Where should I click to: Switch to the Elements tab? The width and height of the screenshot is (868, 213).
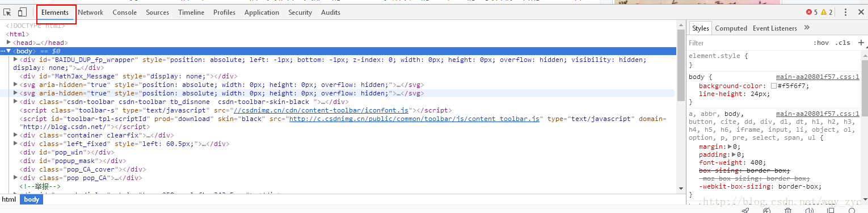coord(55,12)
